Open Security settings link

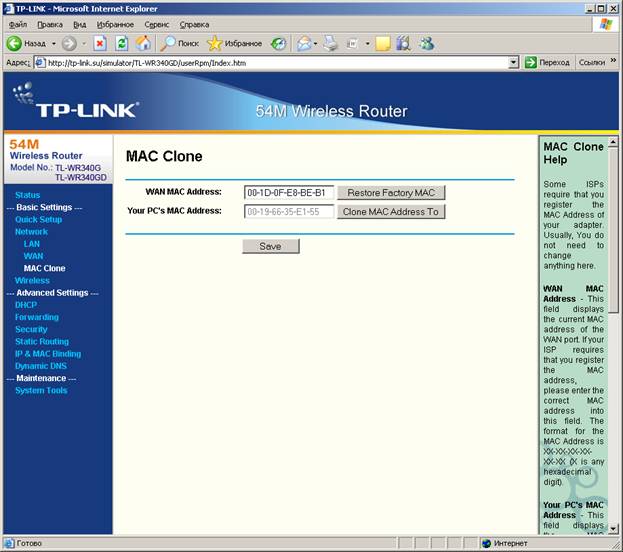(31, 329)
